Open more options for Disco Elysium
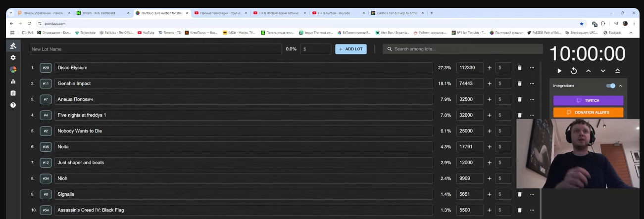Screen dimensions: 644x219 (x=532, y=68)
